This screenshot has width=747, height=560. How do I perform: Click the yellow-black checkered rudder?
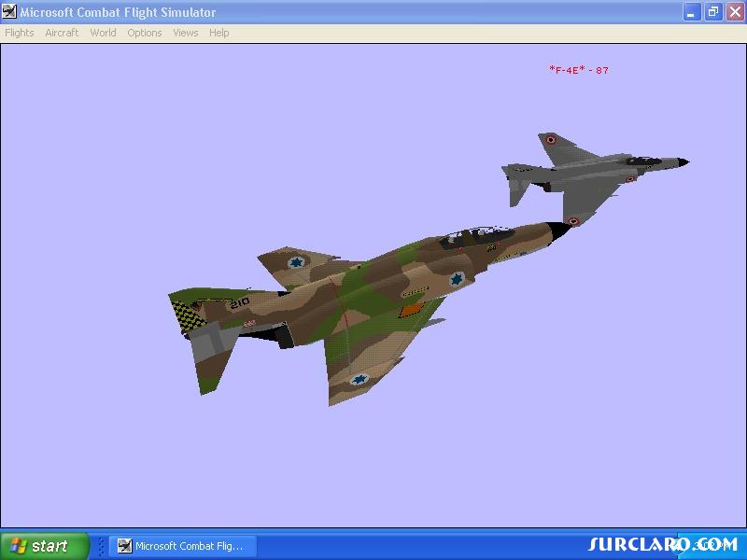188,316
